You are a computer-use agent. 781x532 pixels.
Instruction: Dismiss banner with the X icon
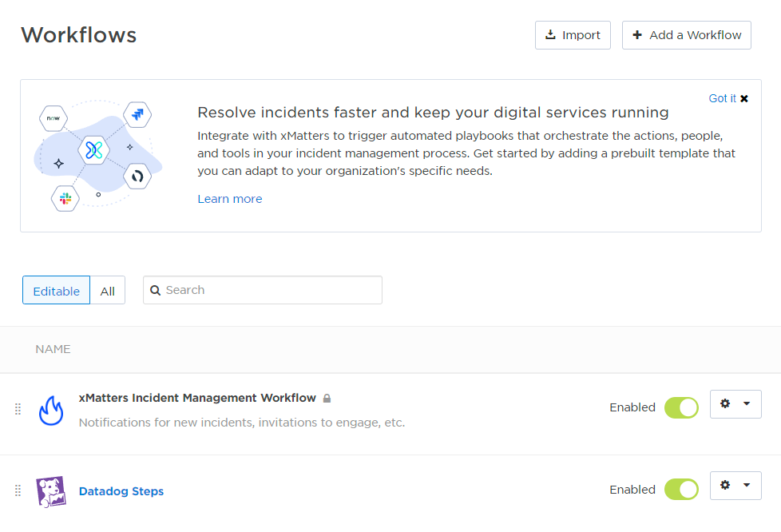tap(744, 98)
